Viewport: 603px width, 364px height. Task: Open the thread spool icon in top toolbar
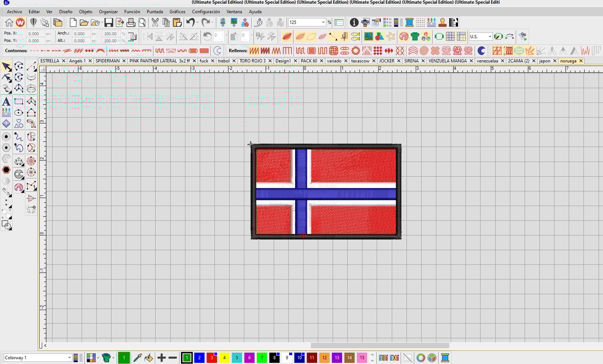(409, 22)
